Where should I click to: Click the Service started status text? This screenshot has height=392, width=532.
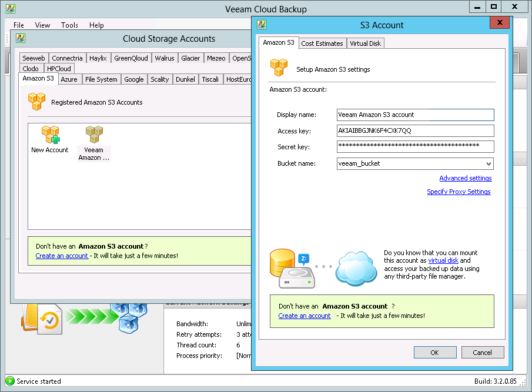[39, 381]
